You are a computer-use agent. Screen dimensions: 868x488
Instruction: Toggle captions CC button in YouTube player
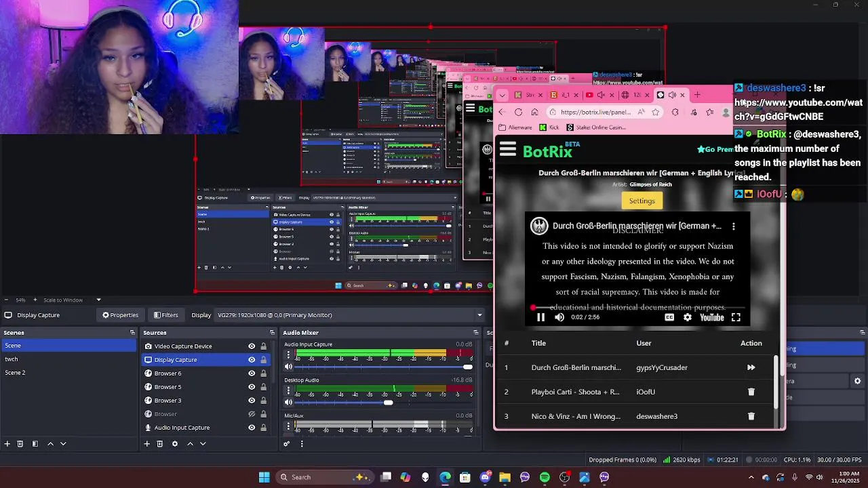click(669, 317)
